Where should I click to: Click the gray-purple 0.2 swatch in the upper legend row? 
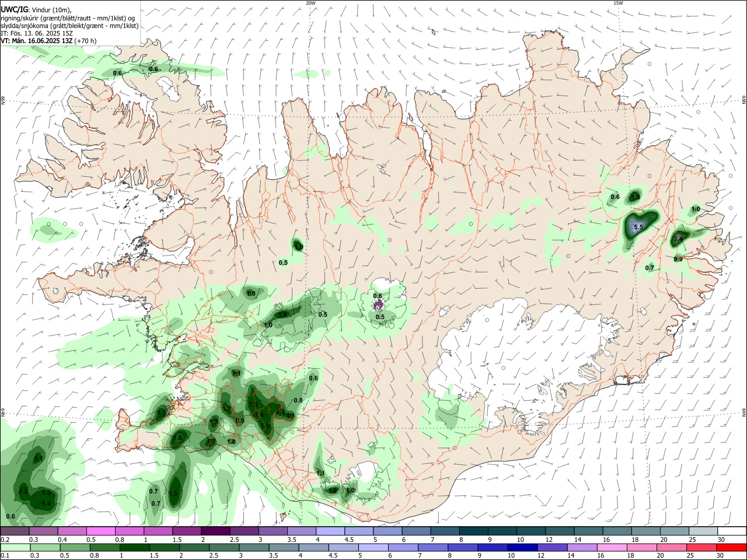[x=15, y=531]
